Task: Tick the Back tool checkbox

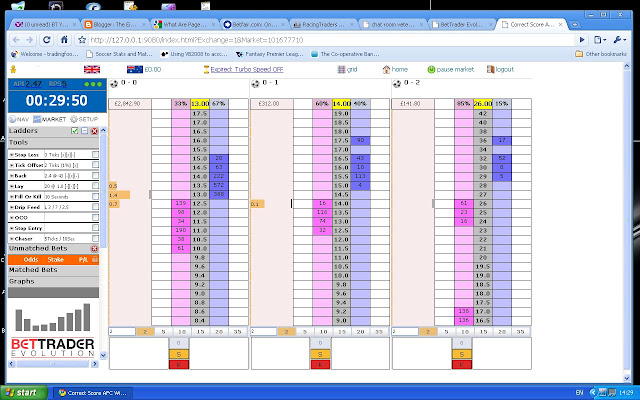Action: click(95, 176)
